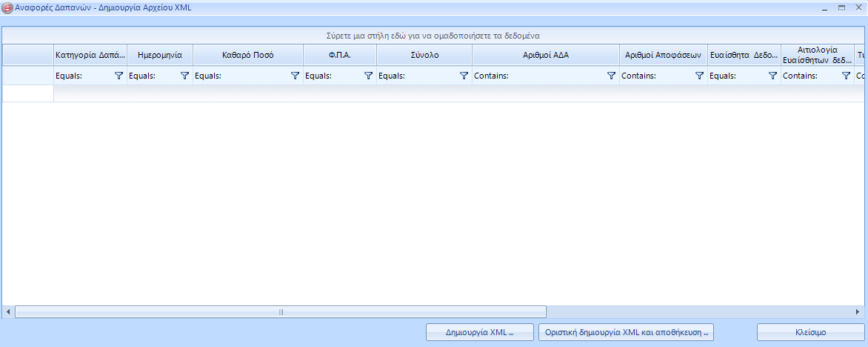This screenshot has width=868, height=347.
Task: Click filter icon in Σύνολο column
Action: point(464,76)
